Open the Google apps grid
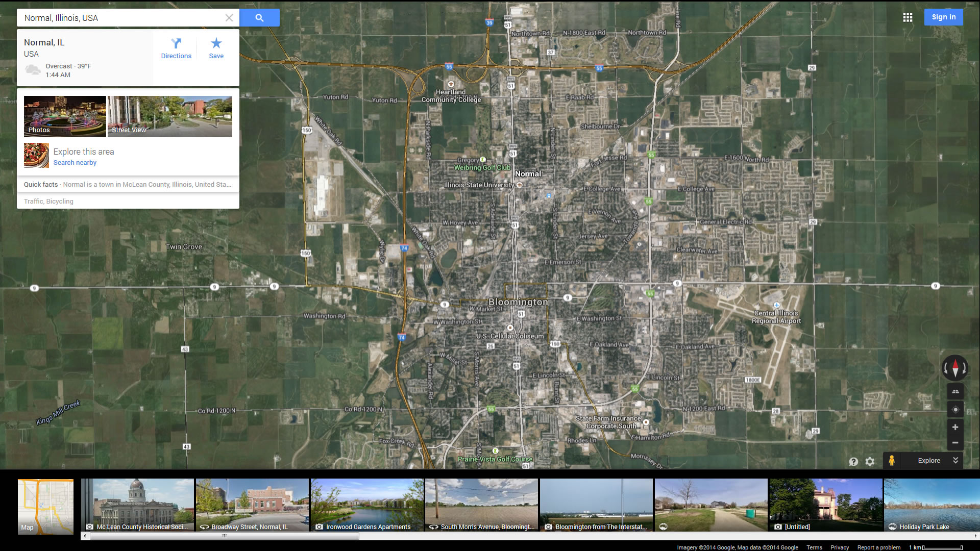This screenshot has width=980, height=551. (908, 17)
